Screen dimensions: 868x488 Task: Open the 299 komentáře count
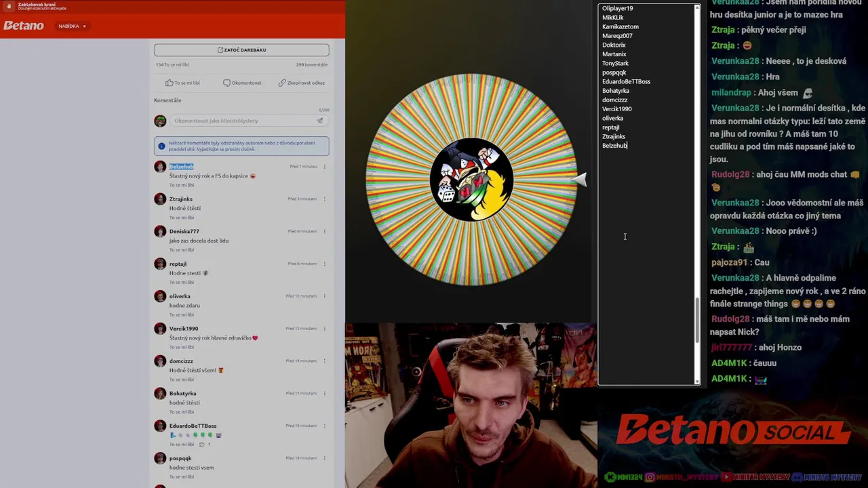pyautogui.click(x=312, y=65)
